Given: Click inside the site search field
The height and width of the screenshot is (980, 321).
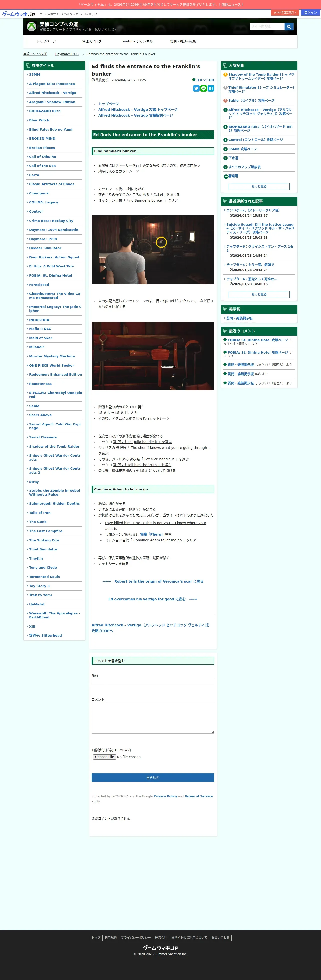Looking at the screenshot, I should point(267,27).
